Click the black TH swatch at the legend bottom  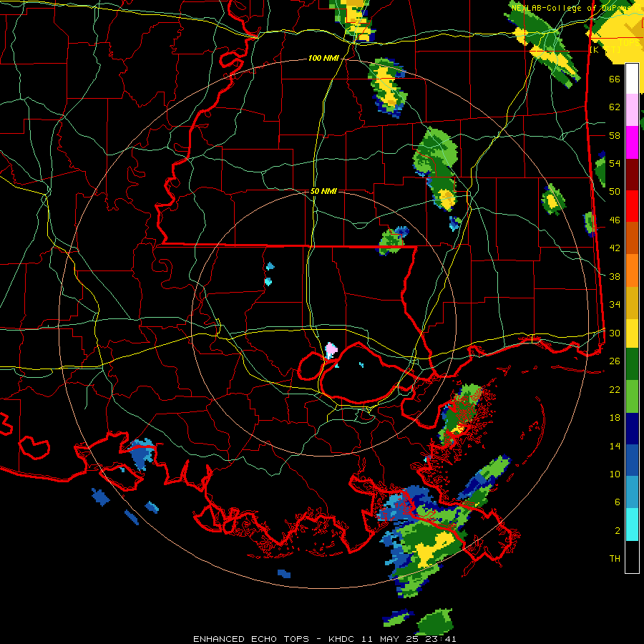coord(632,557)
